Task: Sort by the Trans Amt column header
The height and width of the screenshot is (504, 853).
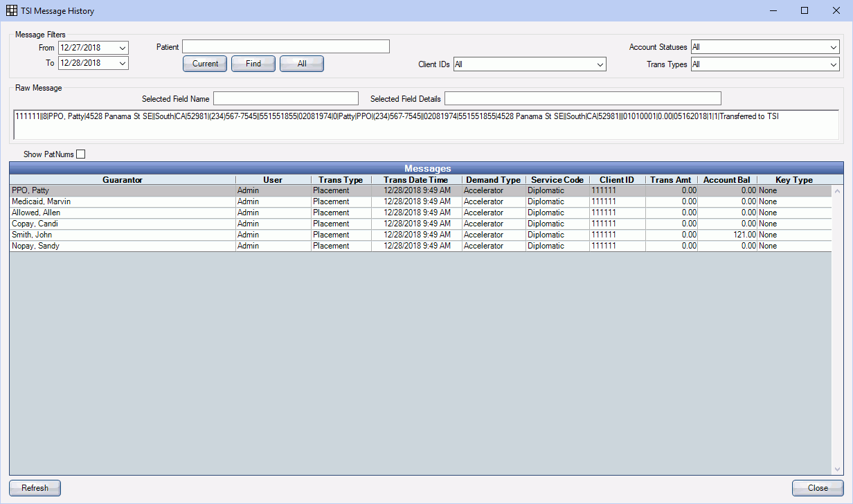Action: tap(671, 179)
